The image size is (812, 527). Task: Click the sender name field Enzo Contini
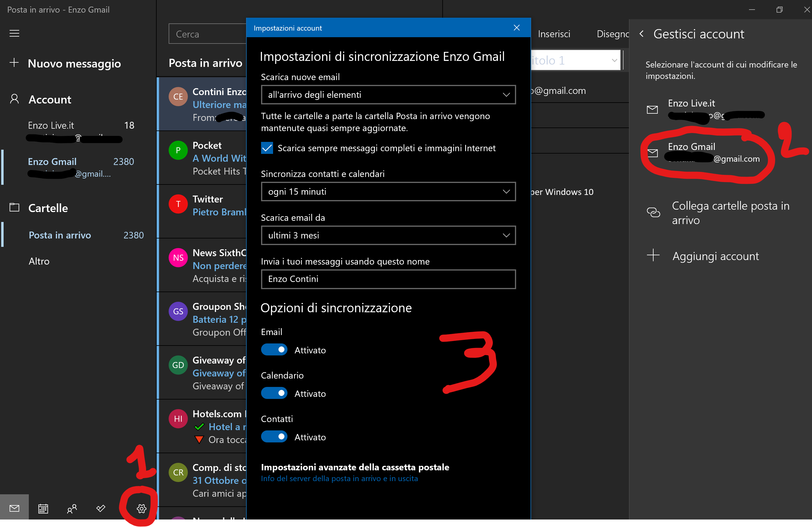pos(388,279)
